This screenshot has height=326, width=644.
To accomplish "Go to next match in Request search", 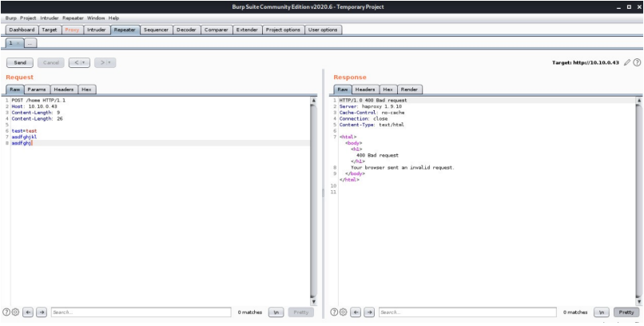I will (42, 312).
